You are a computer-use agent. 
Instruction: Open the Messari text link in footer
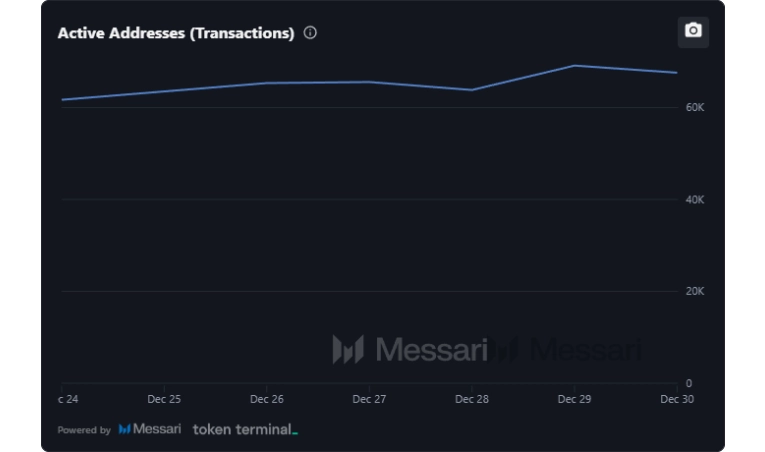tap(158, 429)
